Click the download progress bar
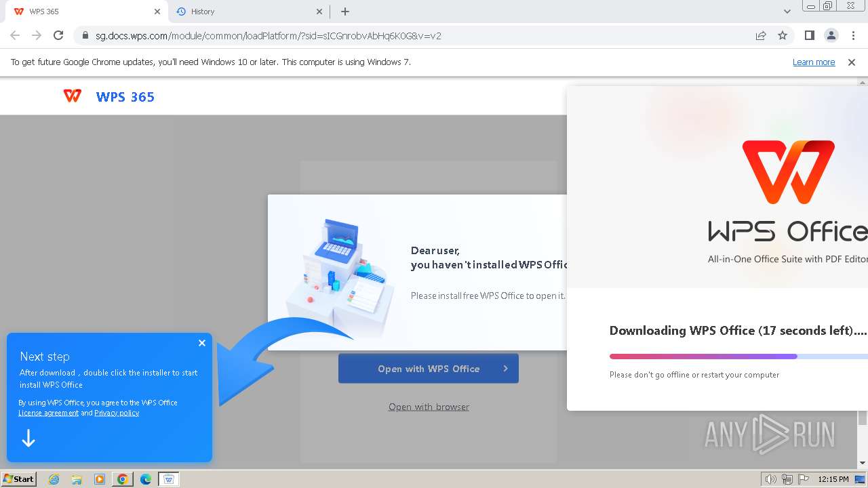Image resolution: width=868 pixels, height=488 pixels. (x=738, y=357)
